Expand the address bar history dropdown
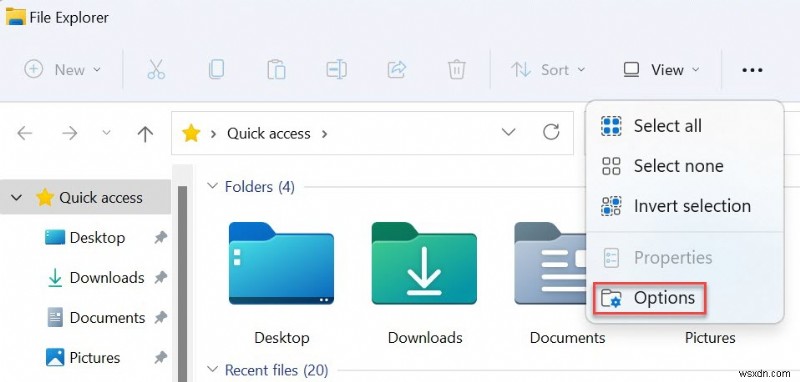 (508, 133)
